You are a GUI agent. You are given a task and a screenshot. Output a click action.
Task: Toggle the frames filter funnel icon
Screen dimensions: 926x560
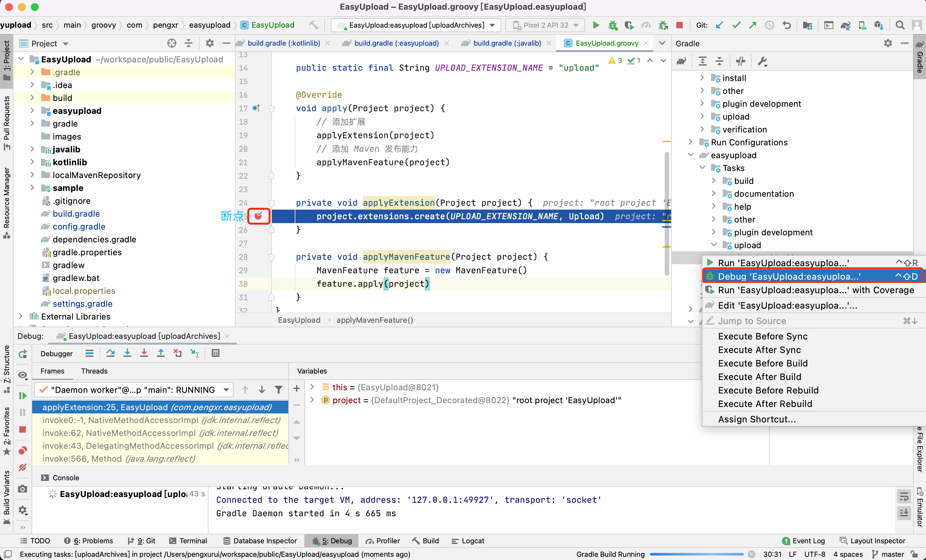[x=279, y=390]
